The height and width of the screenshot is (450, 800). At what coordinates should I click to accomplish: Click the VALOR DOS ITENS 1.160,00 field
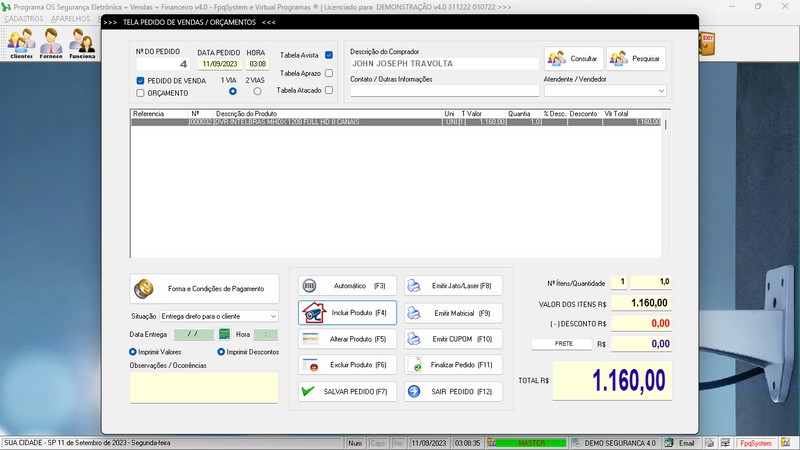click(x=641, y=303)
